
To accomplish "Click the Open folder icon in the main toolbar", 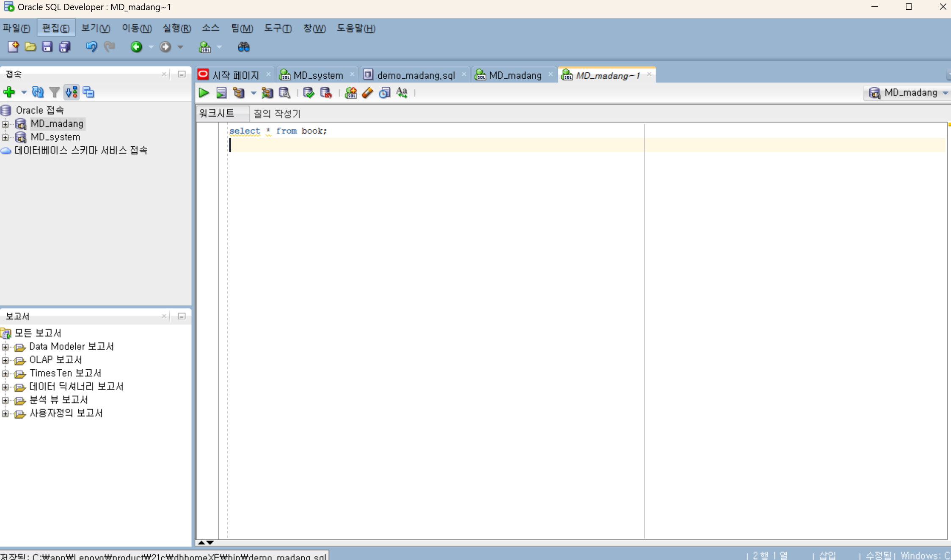I will click(30, 47).
